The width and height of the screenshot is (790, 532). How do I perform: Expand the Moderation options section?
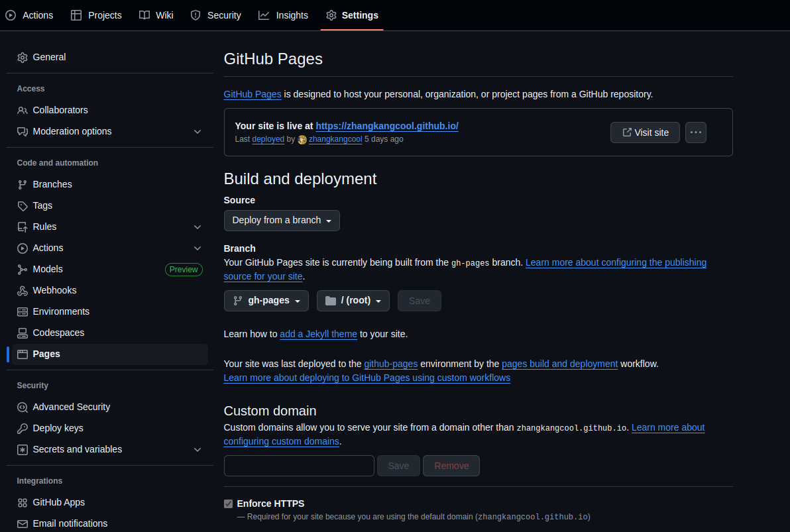click(x=197, y=132)
